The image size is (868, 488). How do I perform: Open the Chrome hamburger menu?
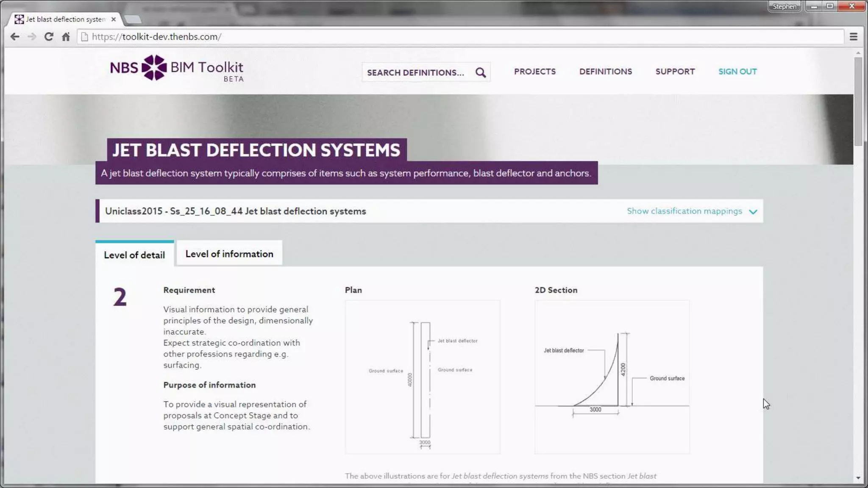[x=853, y=37]
